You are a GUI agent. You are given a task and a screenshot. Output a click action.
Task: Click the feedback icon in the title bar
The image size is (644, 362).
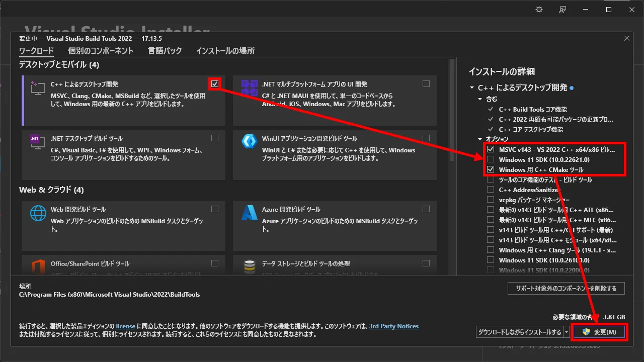click(562, 10)
